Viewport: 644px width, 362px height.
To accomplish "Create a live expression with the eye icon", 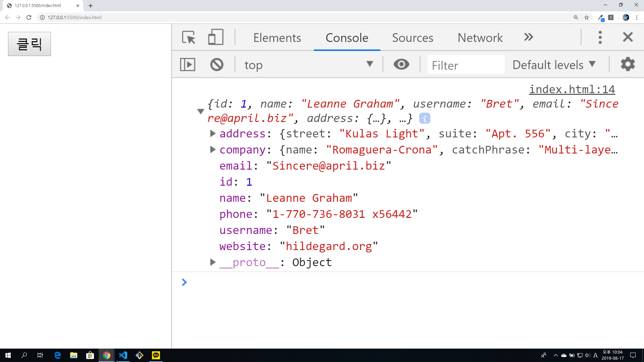I will (x=401, y=64).
